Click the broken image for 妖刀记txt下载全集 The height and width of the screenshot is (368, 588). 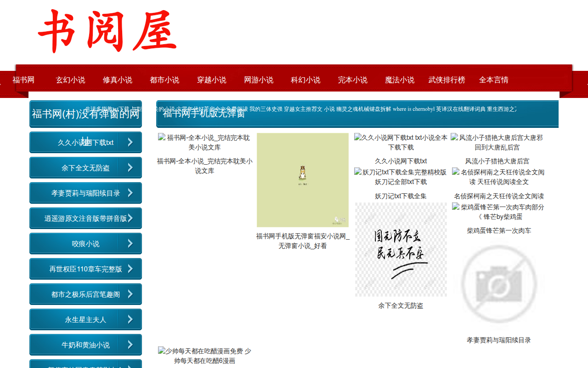(401, 177)
